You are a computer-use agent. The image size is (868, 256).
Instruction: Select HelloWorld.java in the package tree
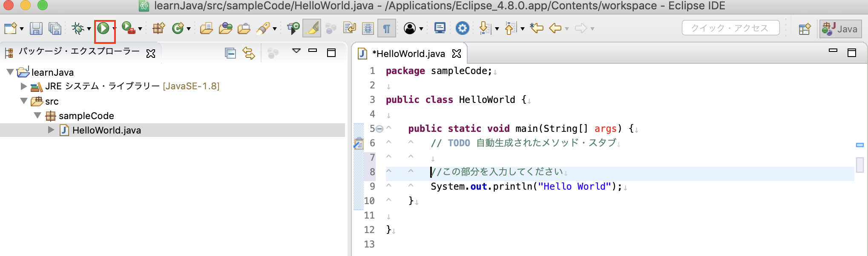click(106, 130)
